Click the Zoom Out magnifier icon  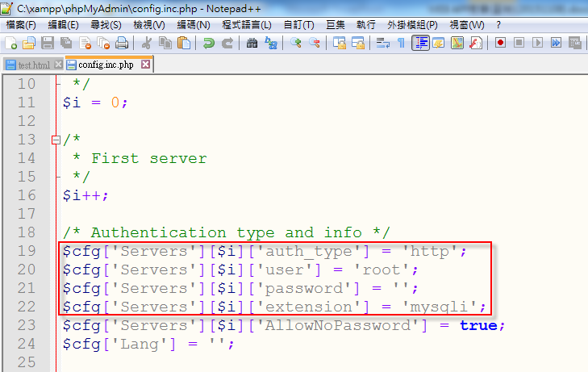[x=315, y=43]
